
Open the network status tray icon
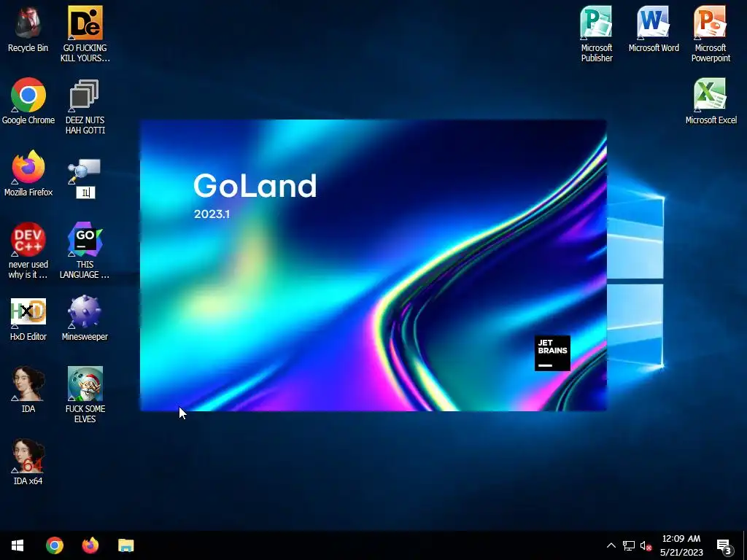(628, 545)
